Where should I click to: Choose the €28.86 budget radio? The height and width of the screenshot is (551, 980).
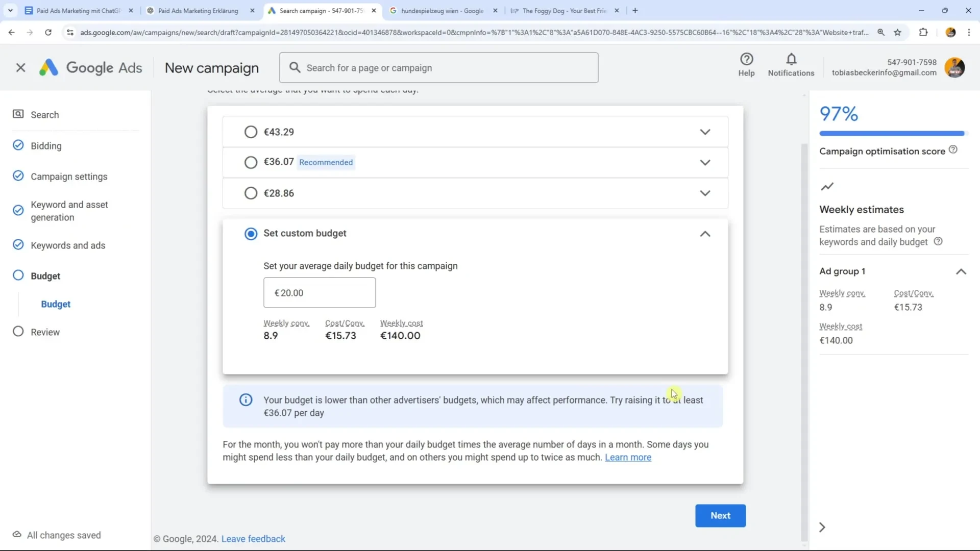coord(251,193)
